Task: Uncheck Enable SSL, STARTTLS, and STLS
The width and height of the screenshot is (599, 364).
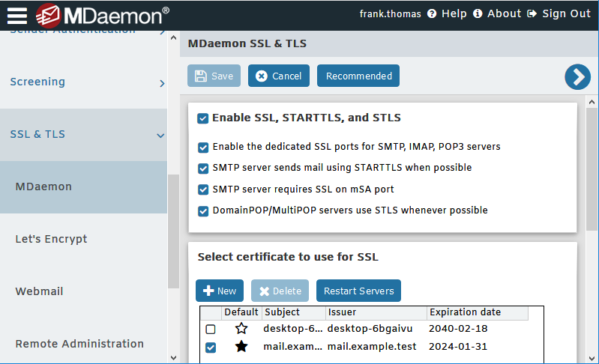Action: 202,118
